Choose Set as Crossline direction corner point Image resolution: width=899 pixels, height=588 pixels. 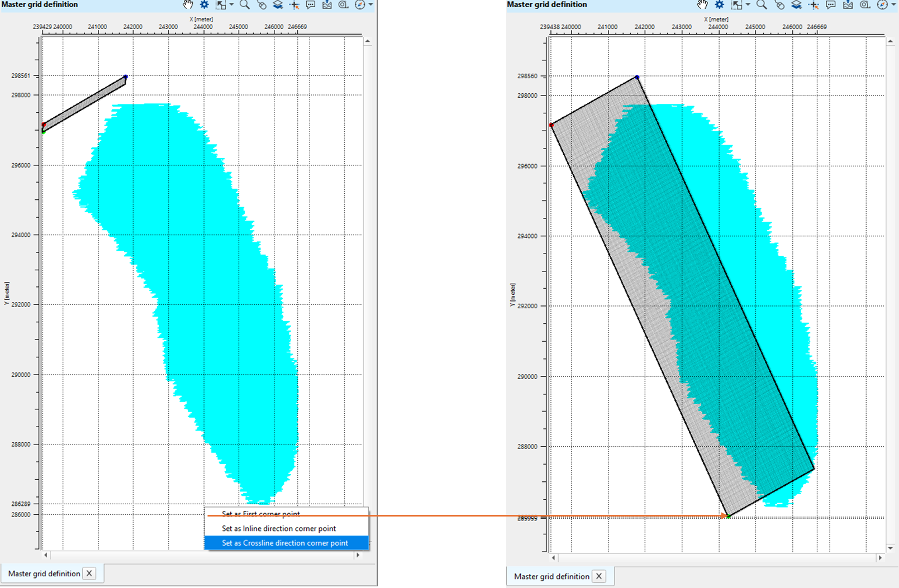pos(285,543)
